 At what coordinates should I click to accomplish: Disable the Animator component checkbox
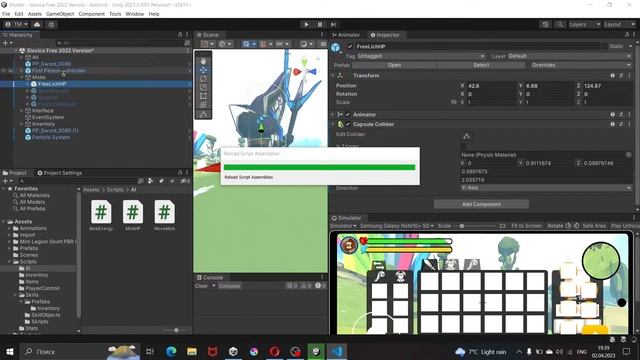348,115
